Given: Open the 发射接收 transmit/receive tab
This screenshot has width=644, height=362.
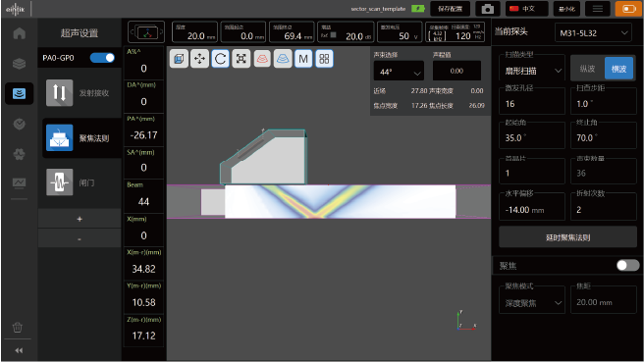Looking at the screenshot, I should coord(80,93).
